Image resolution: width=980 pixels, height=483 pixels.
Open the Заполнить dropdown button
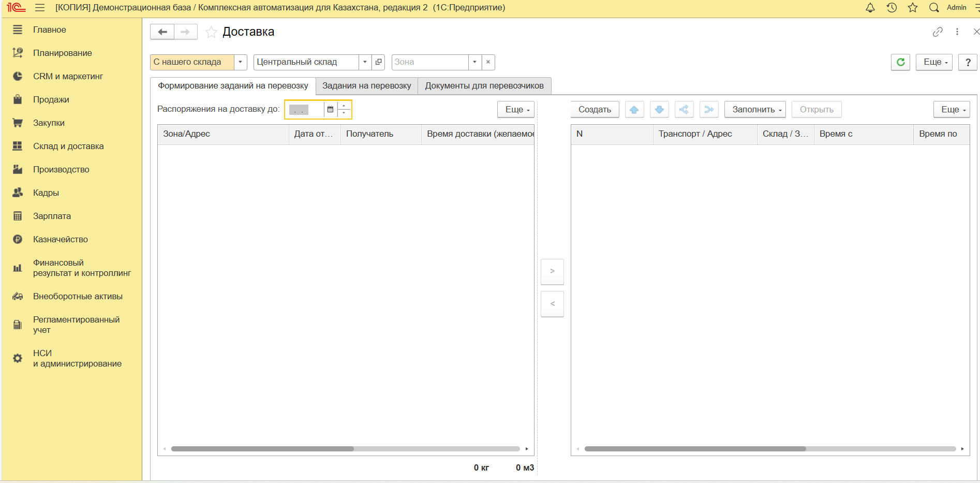click(x=755, y=110)
